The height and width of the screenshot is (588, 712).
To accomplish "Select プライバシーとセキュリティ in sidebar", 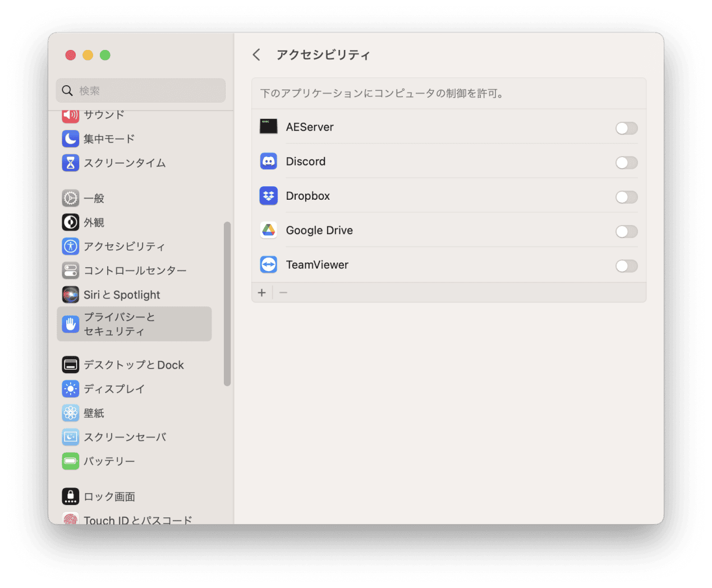I will (135, 324).
